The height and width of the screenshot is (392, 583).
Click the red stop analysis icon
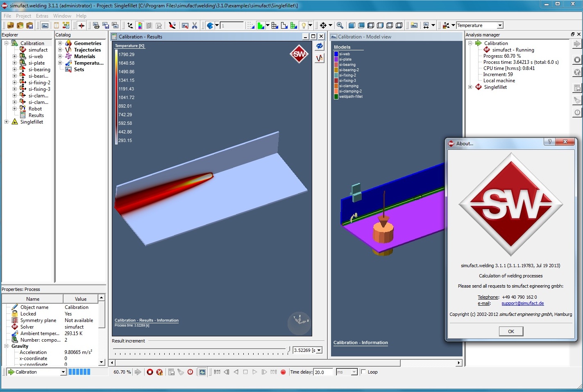pyautogui.click(x=150, y=372)
